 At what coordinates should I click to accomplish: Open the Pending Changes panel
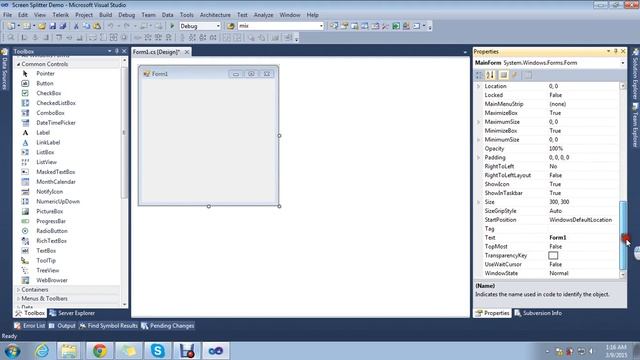(168, 326)
